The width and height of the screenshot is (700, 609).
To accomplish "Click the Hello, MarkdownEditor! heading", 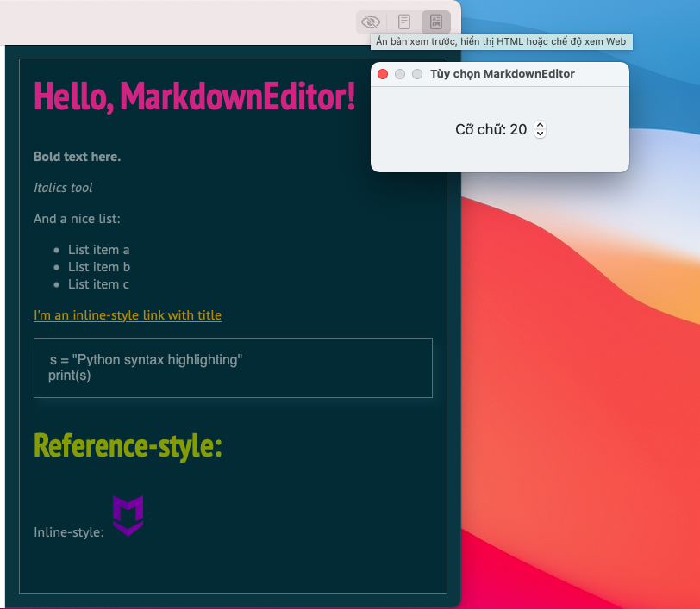I will click(x=195, y=96).
